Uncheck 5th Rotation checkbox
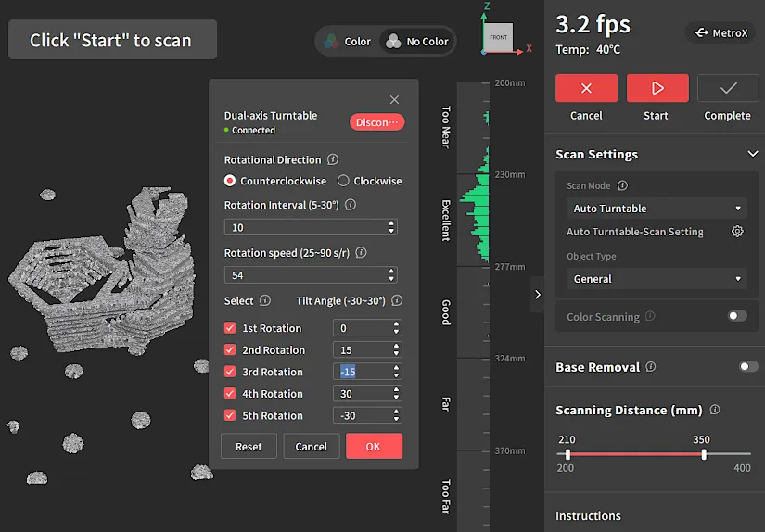This screenshot has height=532, width=765. click(230, 415)
